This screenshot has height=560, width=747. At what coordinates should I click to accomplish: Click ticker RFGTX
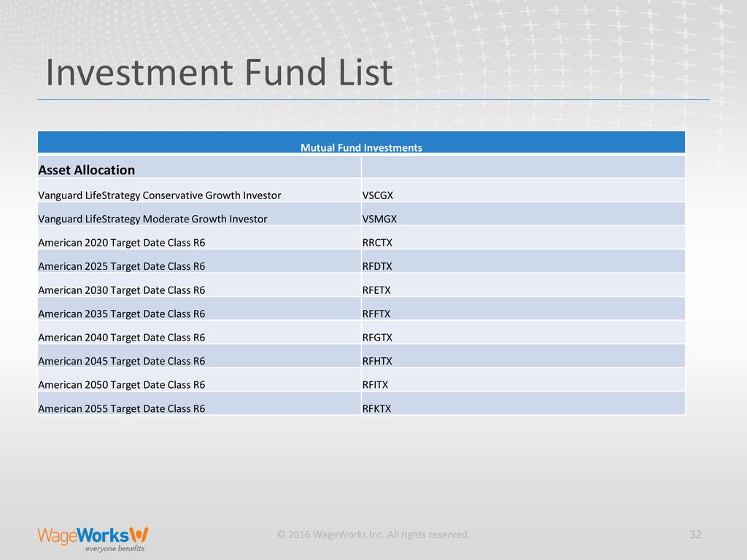[377, 338]
